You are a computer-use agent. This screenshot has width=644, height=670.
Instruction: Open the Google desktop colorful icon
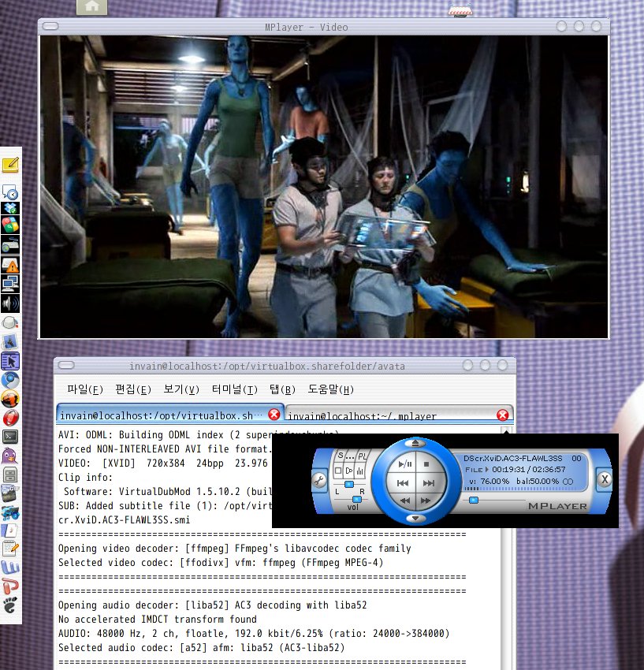pyautogui.click(x=10, y=225)
